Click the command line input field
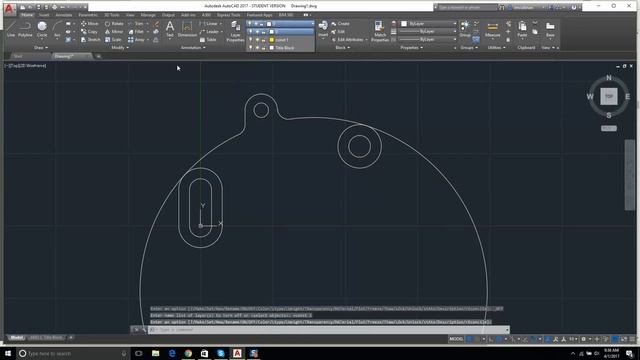Viewport: 640px width, 360px height. [x=329, y=330]
